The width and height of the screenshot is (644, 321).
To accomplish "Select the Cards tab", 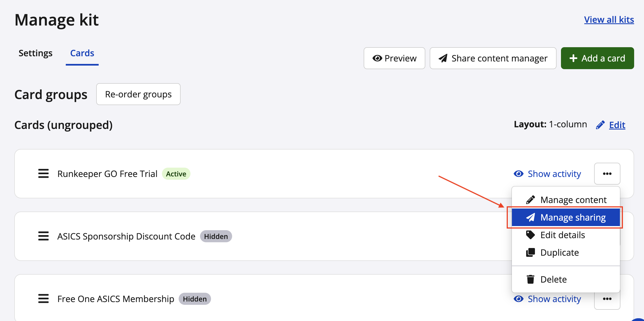I will 82,53.
